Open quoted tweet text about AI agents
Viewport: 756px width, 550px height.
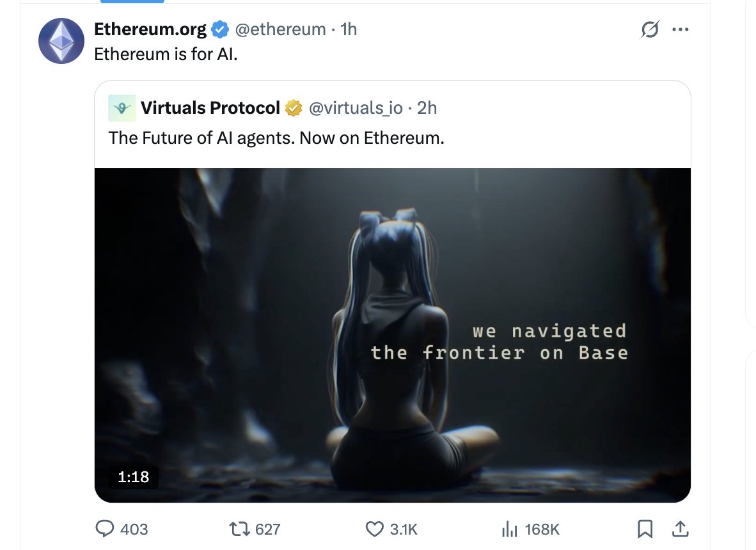pos(276,138)
